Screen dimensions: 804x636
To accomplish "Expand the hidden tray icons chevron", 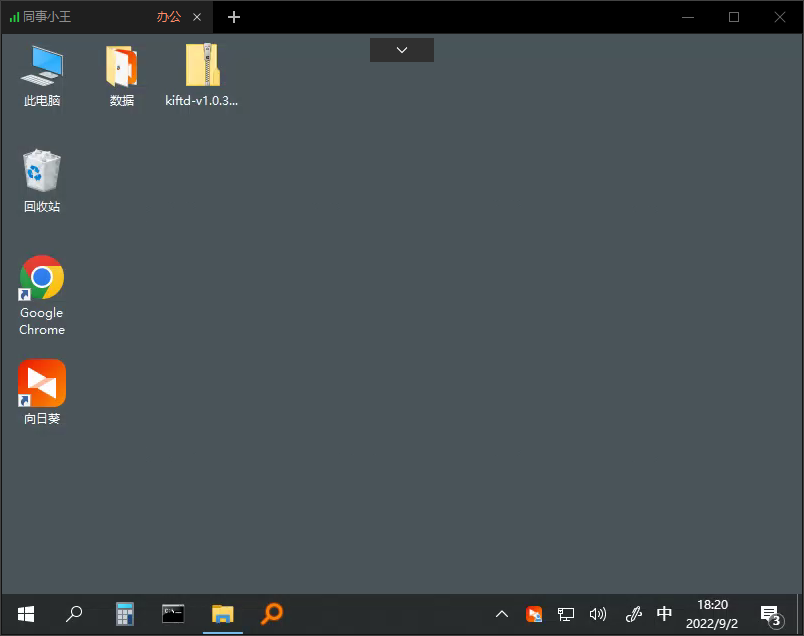I will pos(502,614).
